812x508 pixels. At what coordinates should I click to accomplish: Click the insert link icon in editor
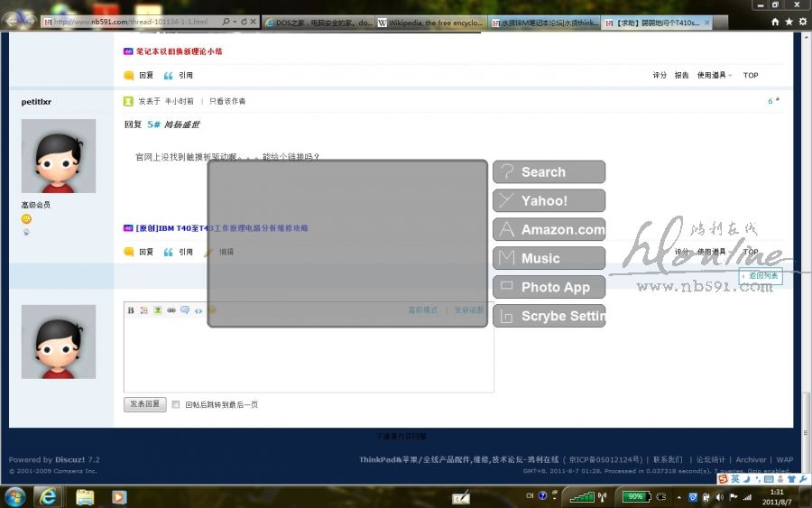tap(171, 310)
